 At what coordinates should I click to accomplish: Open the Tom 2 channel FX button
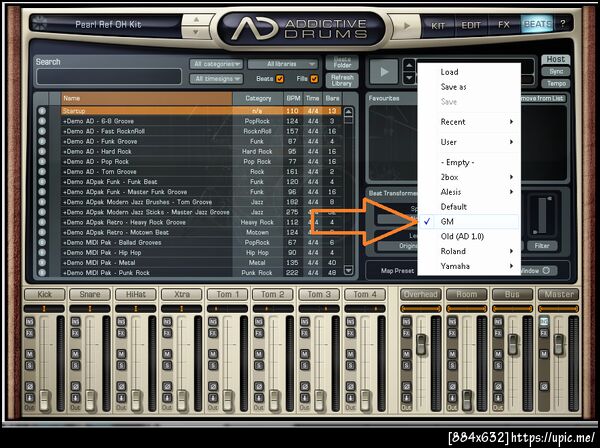point(259,333)
